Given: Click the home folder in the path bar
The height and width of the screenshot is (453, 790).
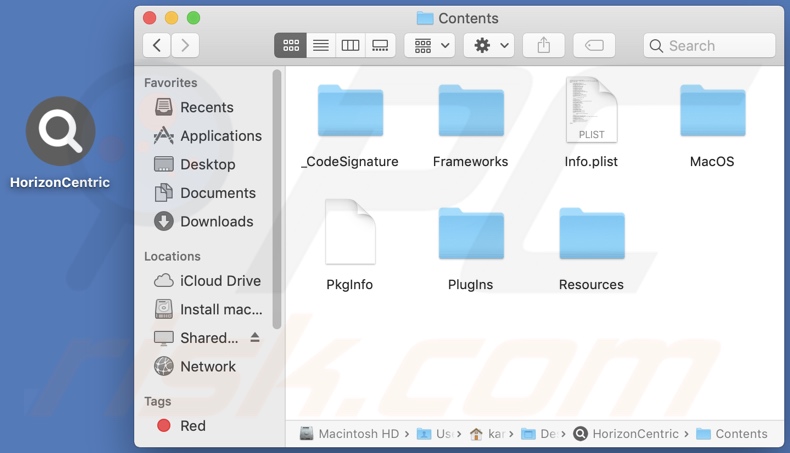Looking at the screenshot, I should [x=487, y=434].
